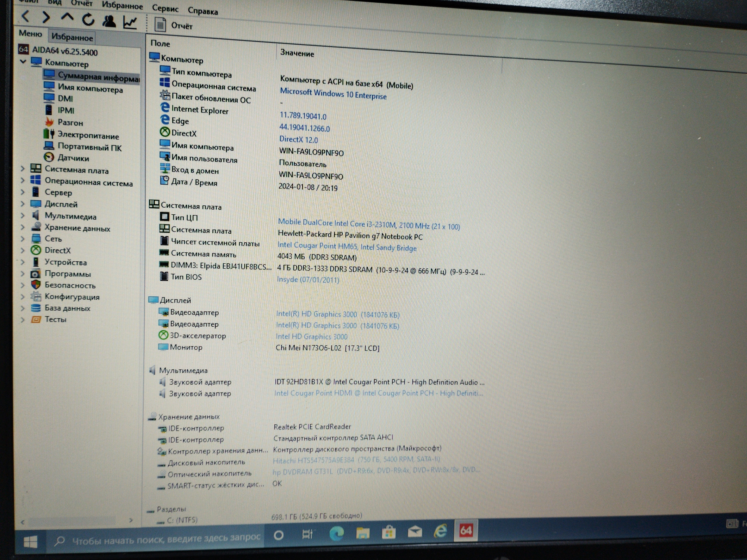Open Internet Explorer from taskbar
Screen dimensions: 747x560
440,530
